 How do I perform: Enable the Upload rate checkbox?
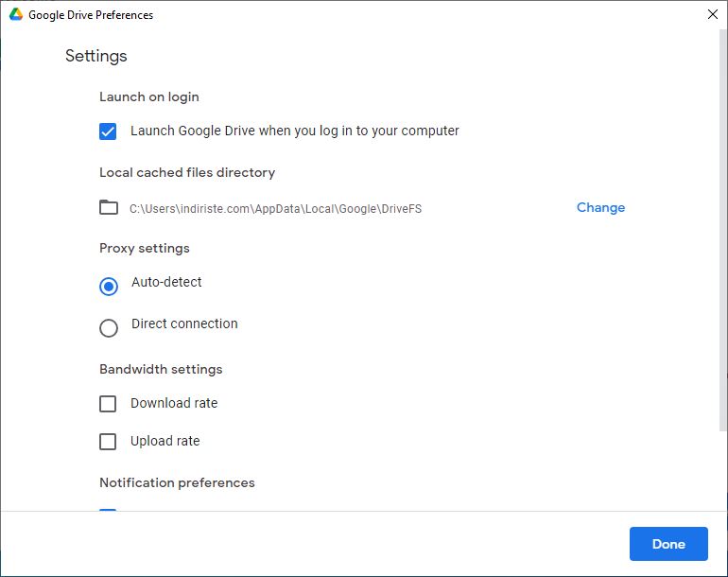click(108, 442)
